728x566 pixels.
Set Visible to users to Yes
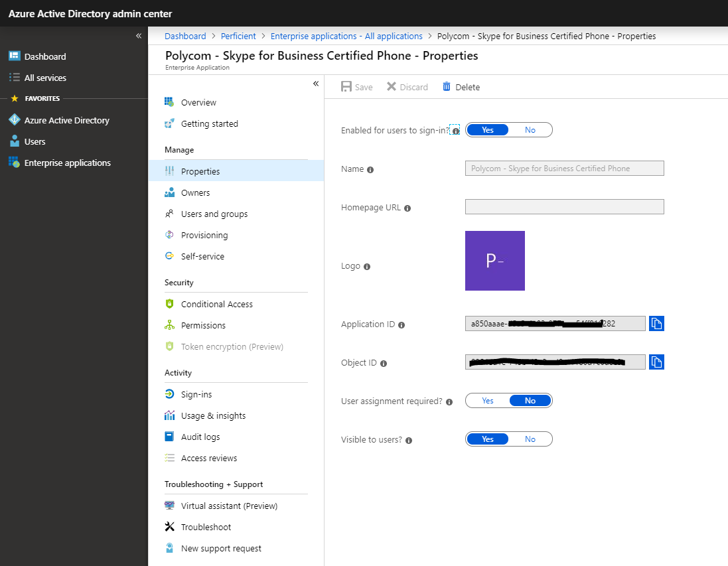488,439
